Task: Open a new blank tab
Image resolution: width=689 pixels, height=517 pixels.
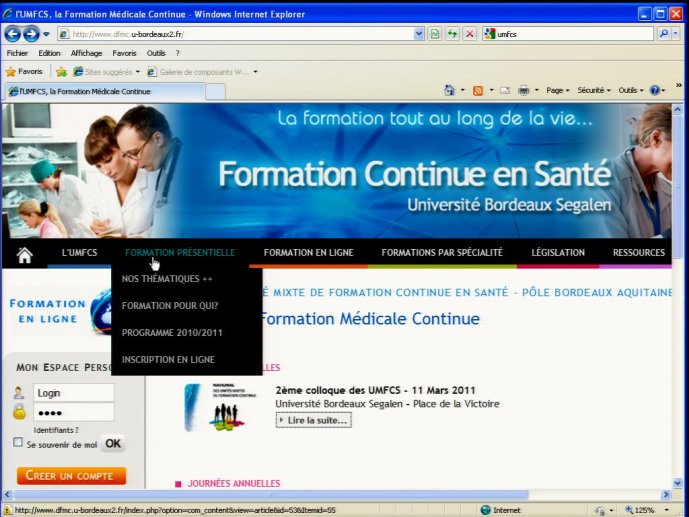Action: point(215,92)
